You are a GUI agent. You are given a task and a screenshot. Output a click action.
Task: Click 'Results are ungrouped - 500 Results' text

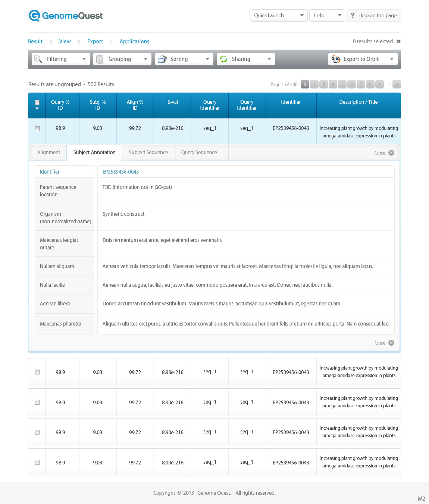click(71, 84)
